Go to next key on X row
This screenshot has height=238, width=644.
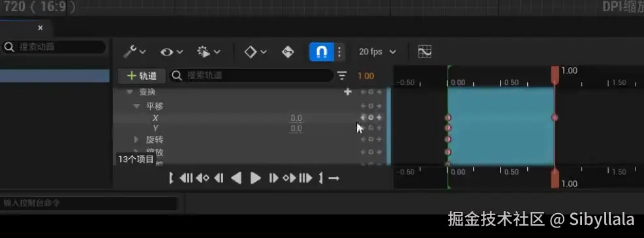pos(378,117)
